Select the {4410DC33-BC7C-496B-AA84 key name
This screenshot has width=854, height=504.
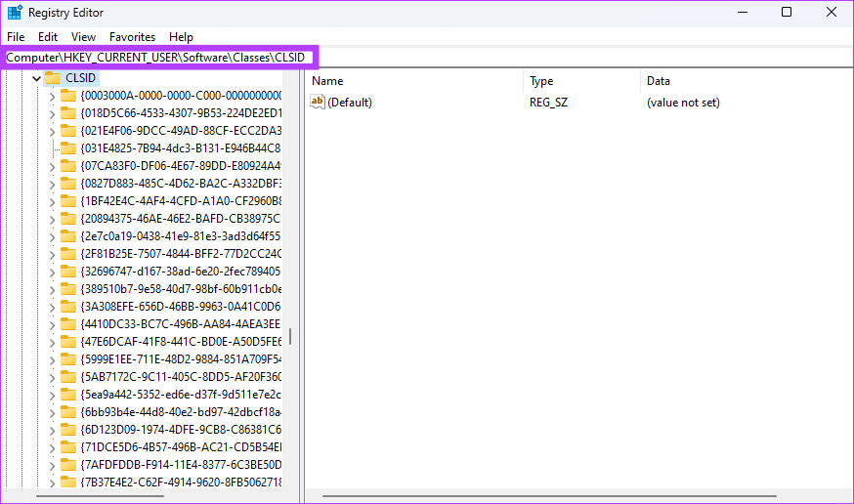[x=181, y=324]
